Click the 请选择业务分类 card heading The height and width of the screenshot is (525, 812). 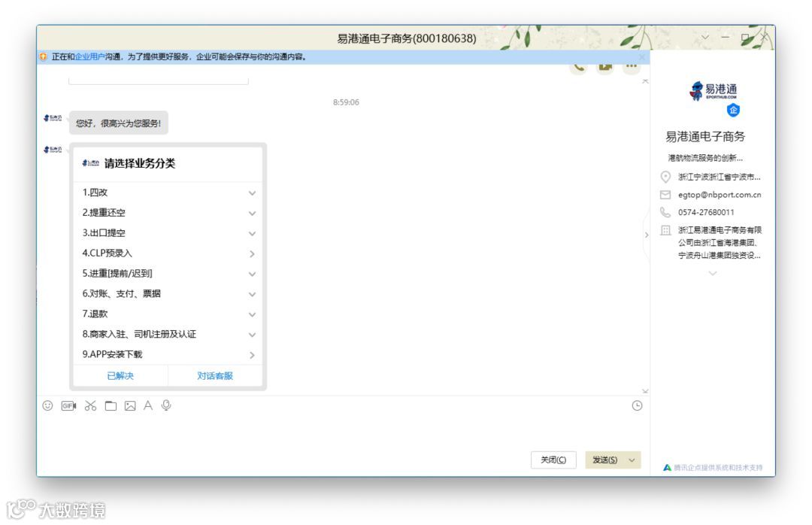[140, 163]
